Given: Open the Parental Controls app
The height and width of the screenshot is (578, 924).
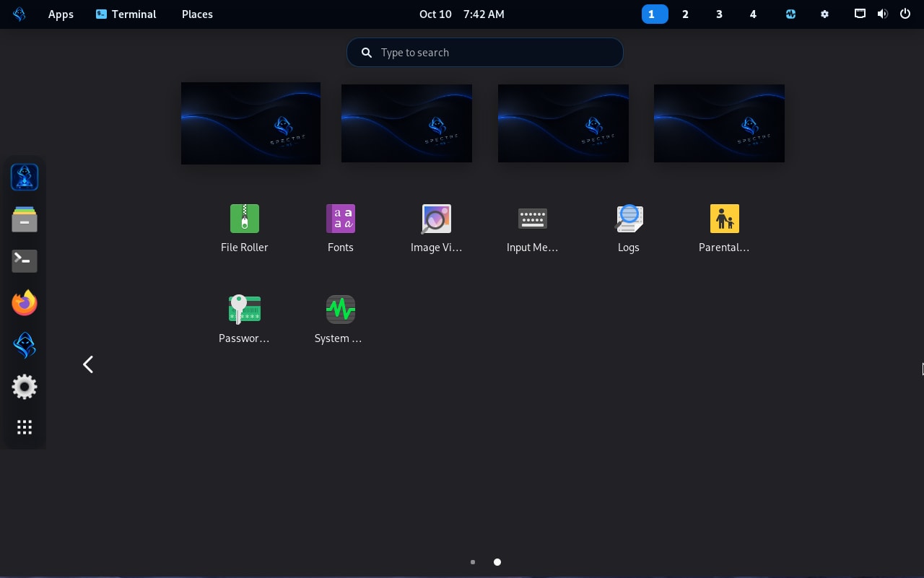Looking at the screenshot, I should [724, 228].
